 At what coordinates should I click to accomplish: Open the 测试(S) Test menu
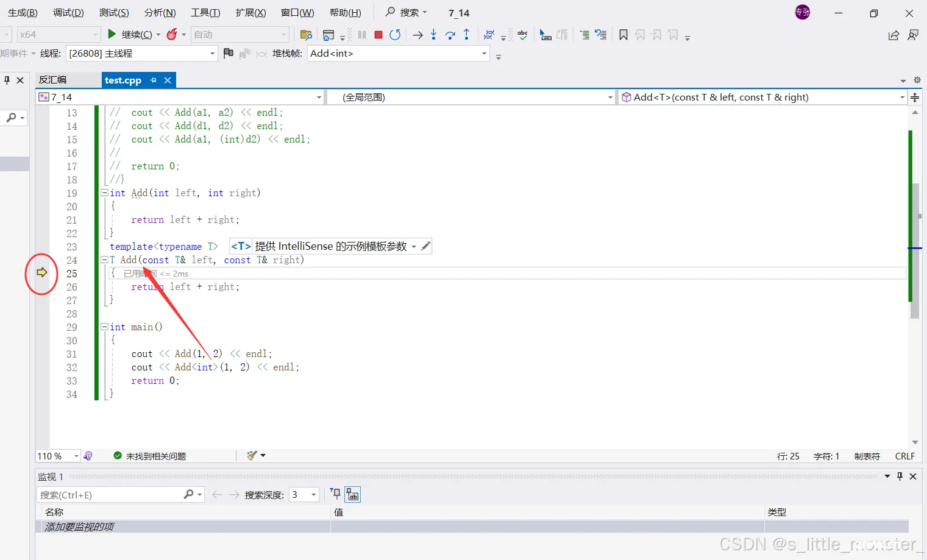(114, 13)
